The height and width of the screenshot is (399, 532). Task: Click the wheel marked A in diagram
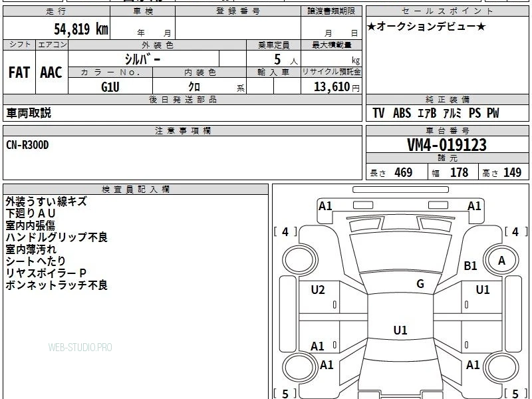pyautogui.click(x=501, y=261)
